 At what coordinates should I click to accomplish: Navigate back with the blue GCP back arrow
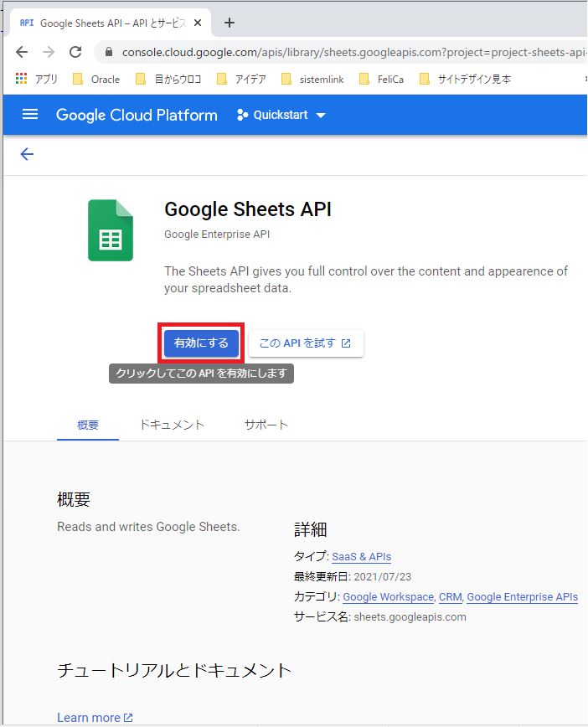(26, 154)
